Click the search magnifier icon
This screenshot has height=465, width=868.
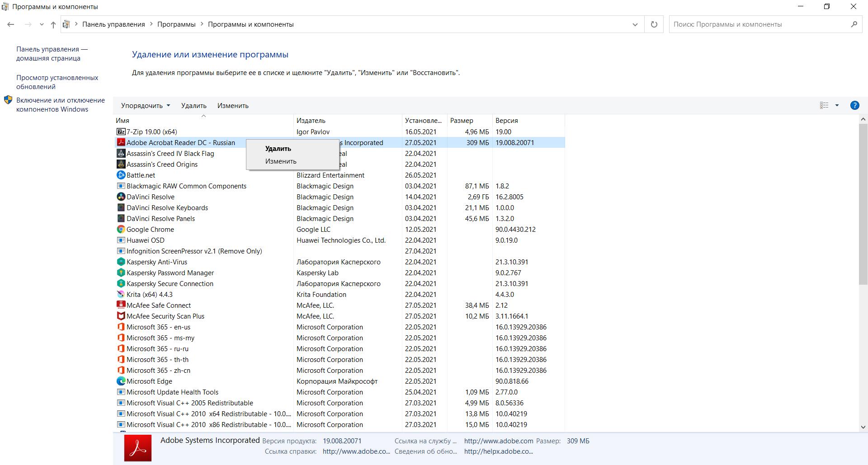(854, 24)
